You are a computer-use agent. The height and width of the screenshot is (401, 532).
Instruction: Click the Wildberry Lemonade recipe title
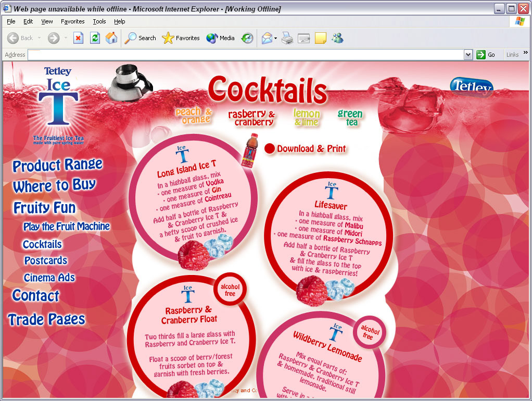tap(328, 346)
